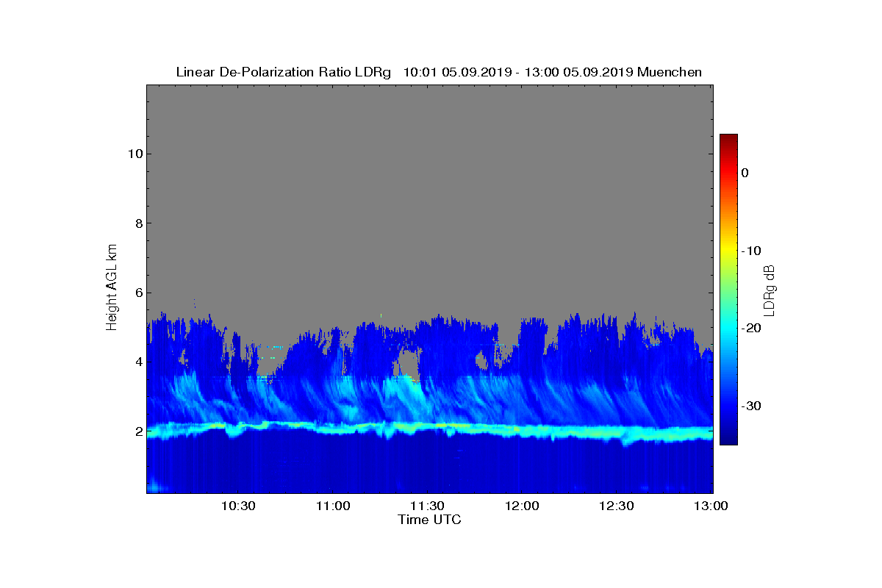Viewport: 882px width, 588px height.
Task: Click the 'LDRg dB' colorbar label
Action: point(770,290)
